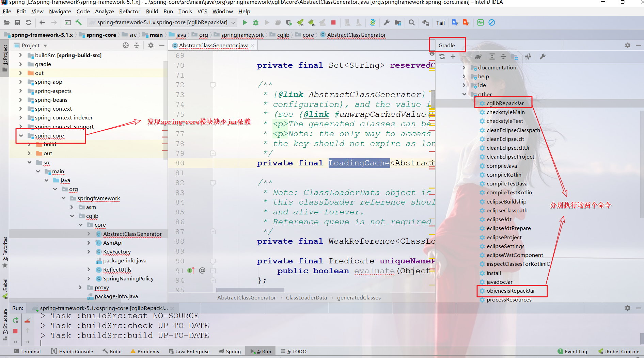Viewport: 644px width, 358px height.
Task: Open the Hybris Console tab
Action: 72,352
